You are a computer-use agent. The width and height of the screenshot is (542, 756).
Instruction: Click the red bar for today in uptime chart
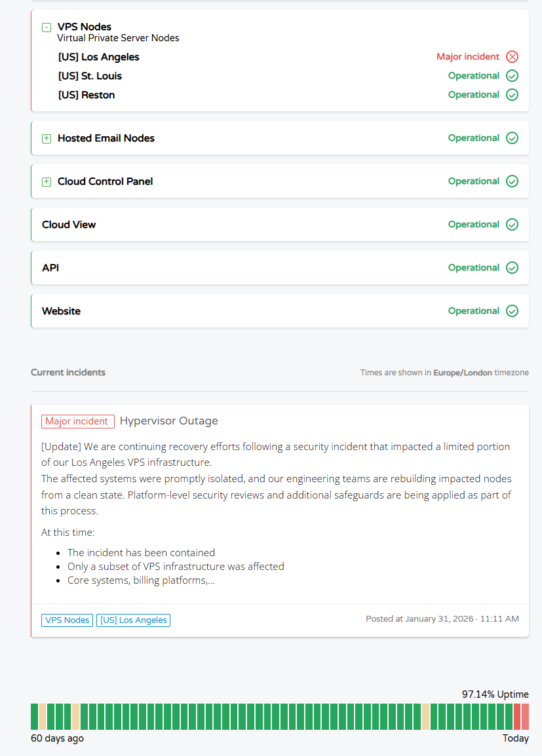(525, 717)
